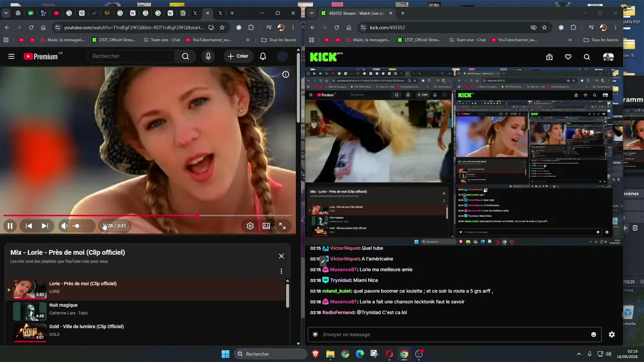This screenshot has width=644, height=362.
Task: Click the Kick address bar URL
Action: pos(387,28)
